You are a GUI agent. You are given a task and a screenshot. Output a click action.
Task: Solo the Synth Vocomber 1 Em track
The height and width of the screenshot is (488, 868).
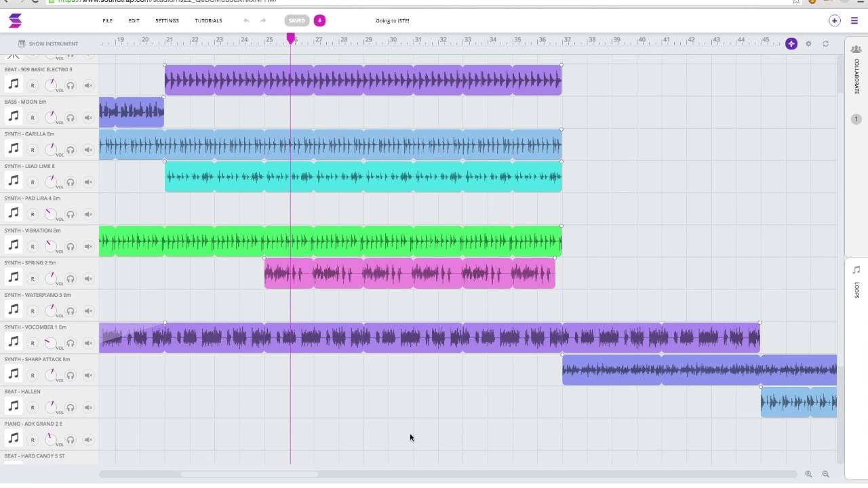coord(70,343)
